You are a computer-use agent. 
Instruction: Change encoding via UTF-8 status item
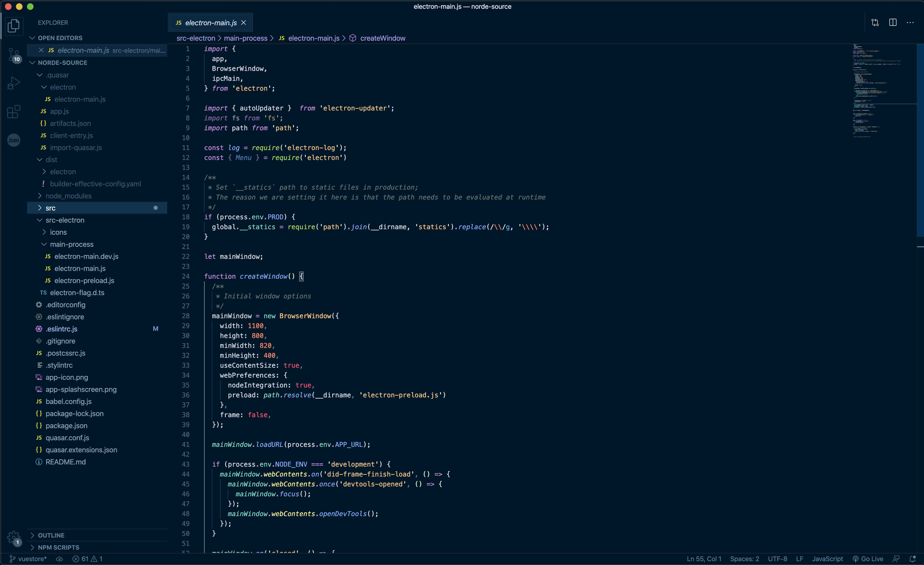coord(777,559)
